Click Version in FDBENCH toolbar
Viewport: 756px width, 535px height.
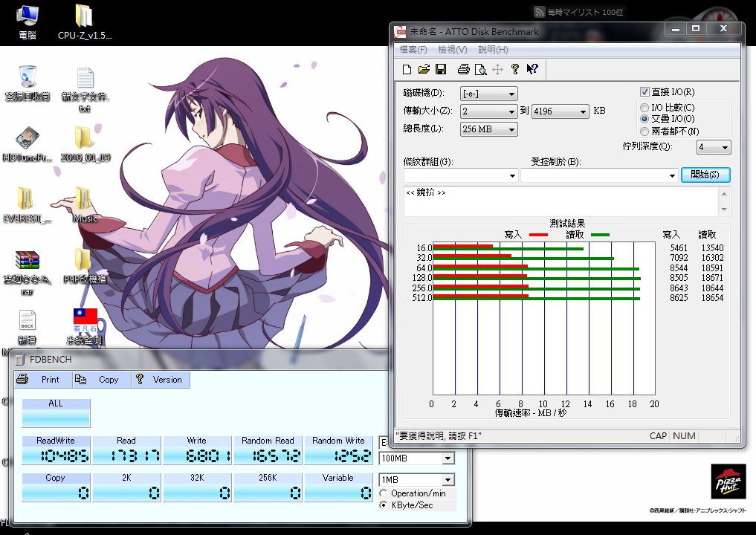tap(161, 380)
